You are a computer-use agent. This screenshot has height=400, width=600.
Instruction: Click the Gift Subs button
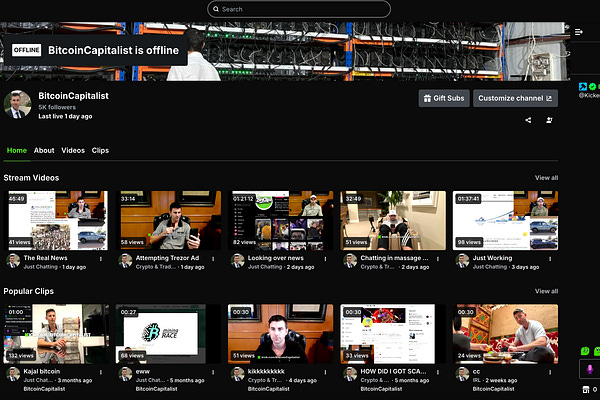pyautogui.click(x=444, y=98)
